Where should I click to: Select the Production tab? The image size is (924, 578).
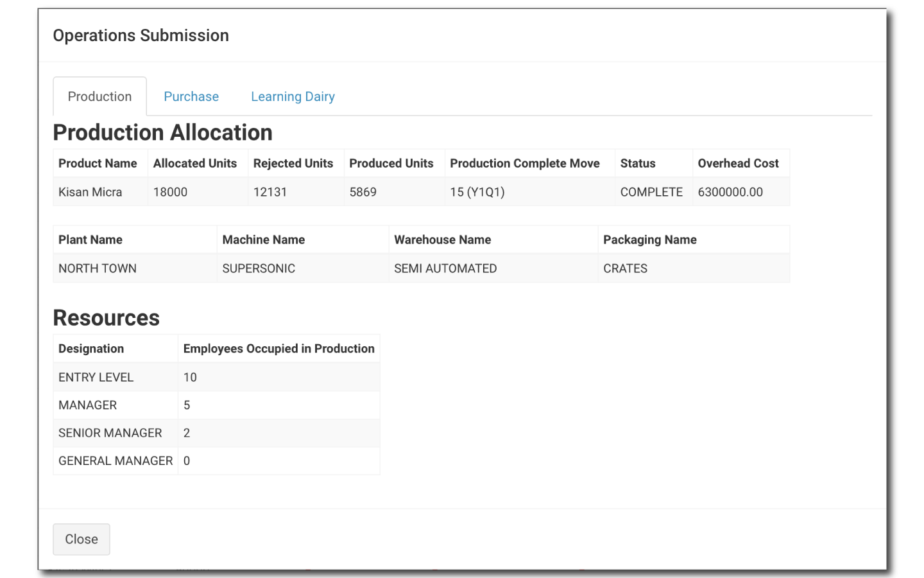99,96
